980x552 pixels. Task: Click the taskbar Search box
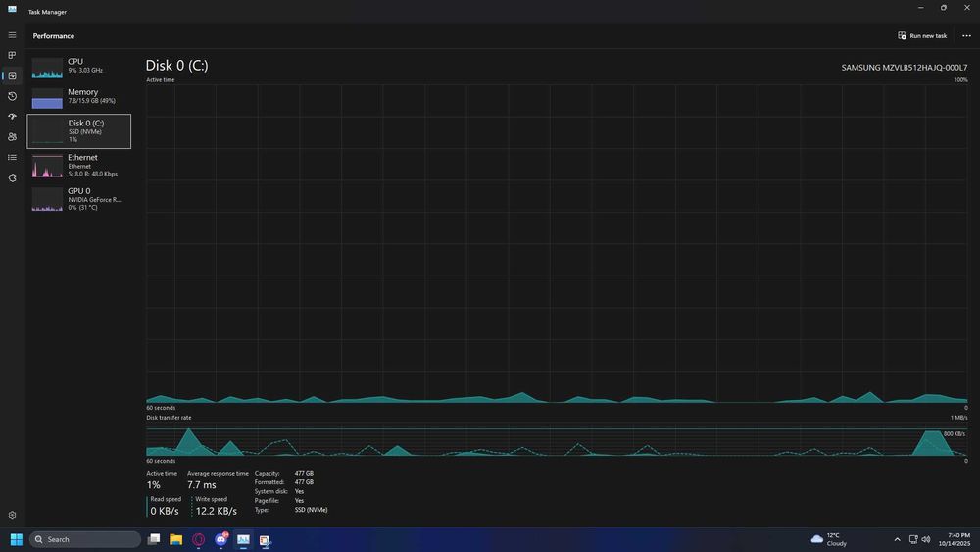(85, 539)
